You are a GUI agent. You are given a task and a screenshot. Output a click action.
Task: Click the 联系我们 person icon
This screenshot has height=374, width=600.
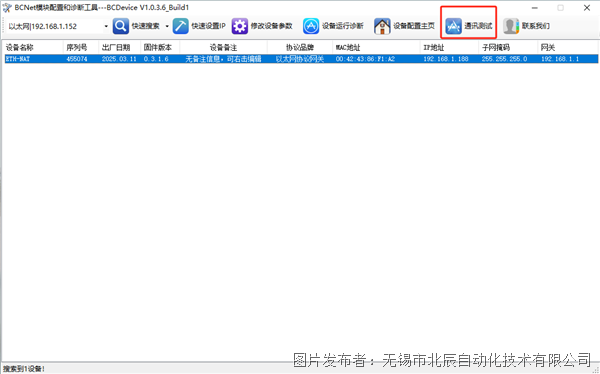(511, 26)
